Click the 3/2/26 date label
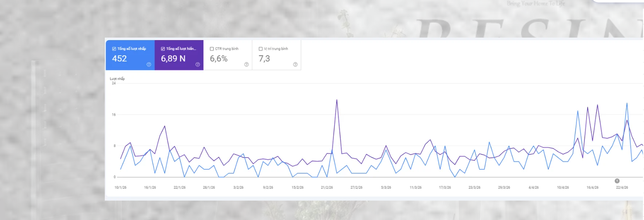Image resolution: width=644 pixels, height=220 pixels. tap(238, 187)
